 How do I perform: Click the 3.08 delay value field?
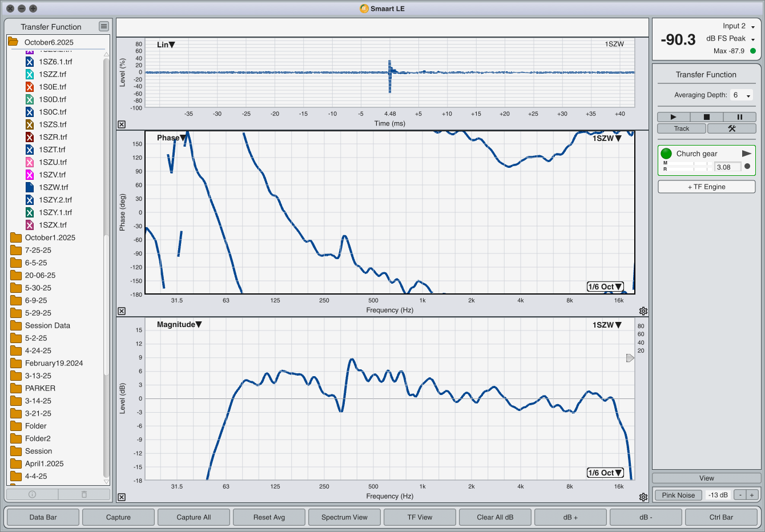pos(727,167)
